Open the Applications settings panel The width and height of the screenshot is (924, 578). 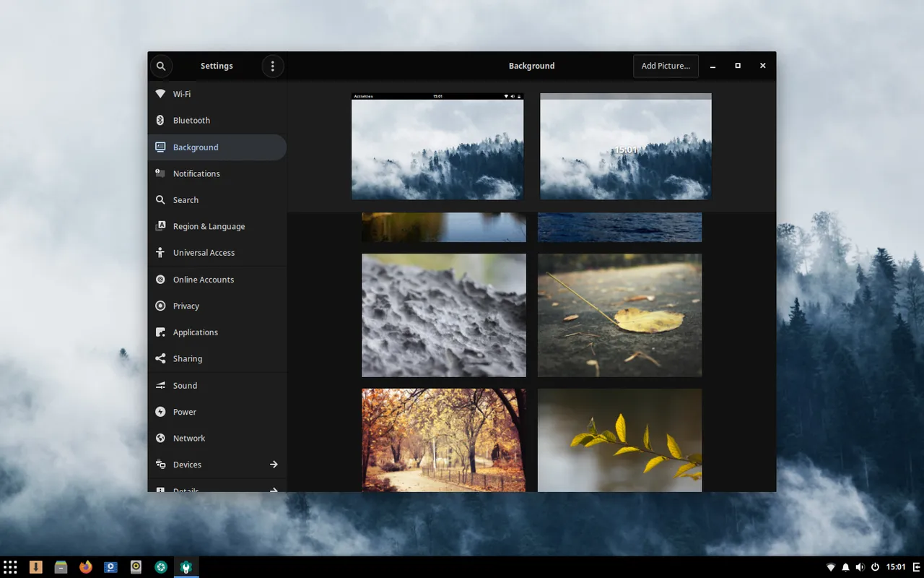tap(217, 332)
